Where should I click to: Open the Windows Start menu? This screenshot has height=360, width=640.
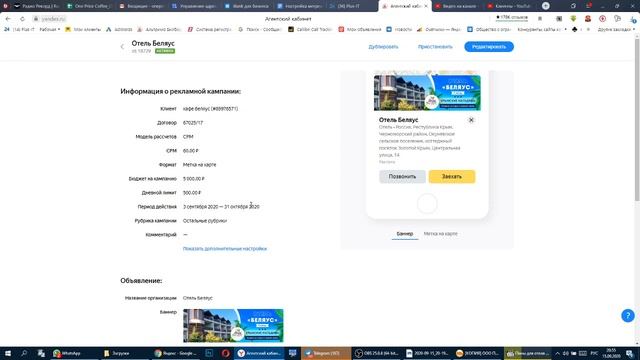(x=8, y=353)
